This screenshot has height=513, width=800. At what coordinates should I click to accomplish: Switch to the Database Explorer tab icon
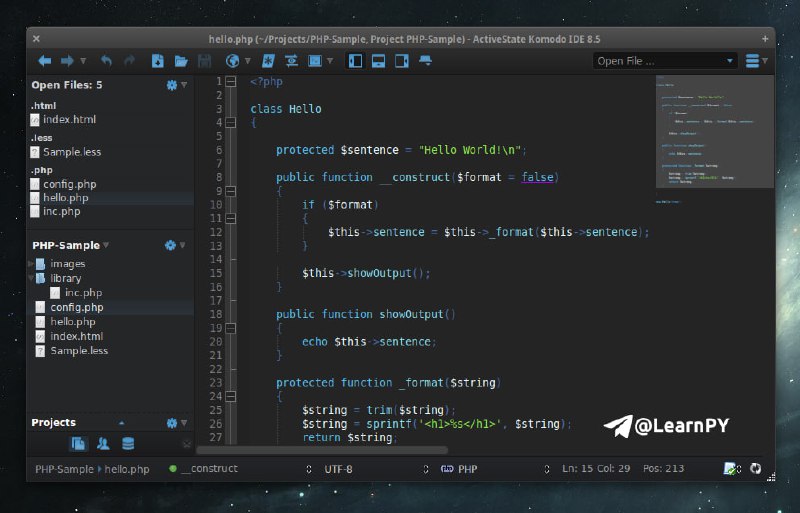pos(128,444)
